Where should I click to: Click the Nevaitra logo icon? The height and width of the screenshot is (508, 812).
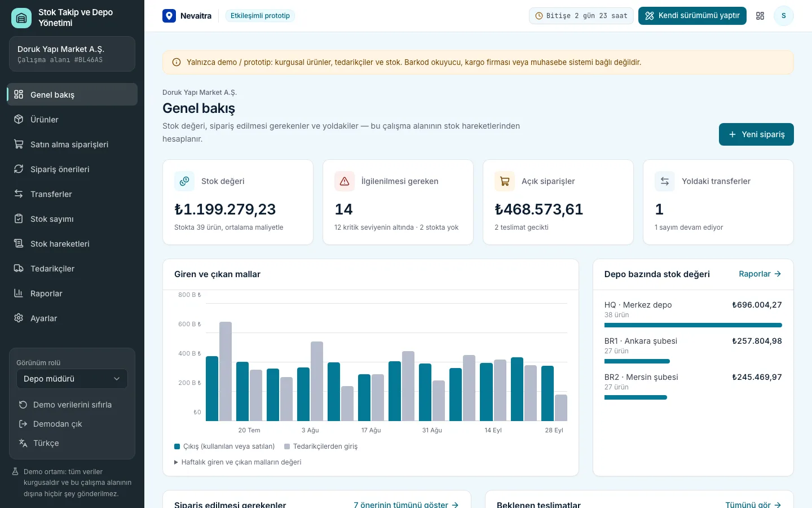[169, 16]
